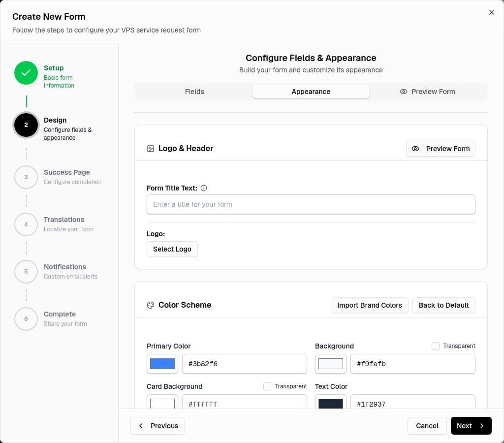Screen dimensions: 504x443
Task: Switch to the Fields tab
Action: pyautogui.click(x=194, y=92)
